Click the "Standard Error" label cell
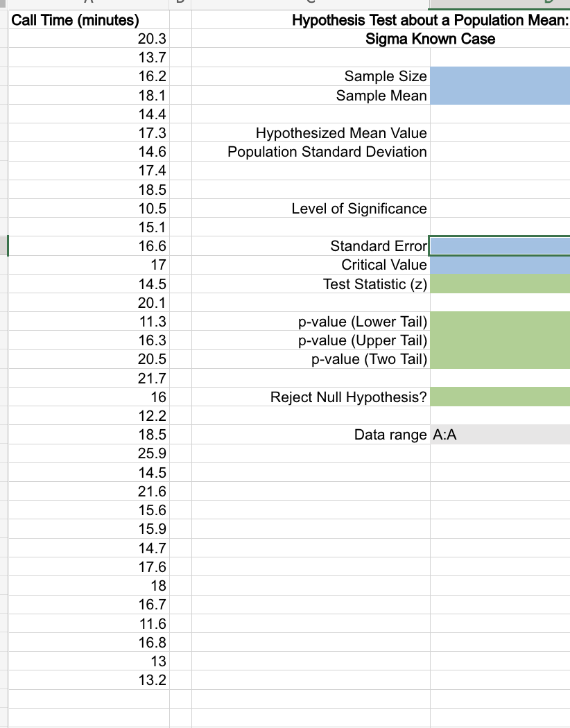 pos(311,246)
